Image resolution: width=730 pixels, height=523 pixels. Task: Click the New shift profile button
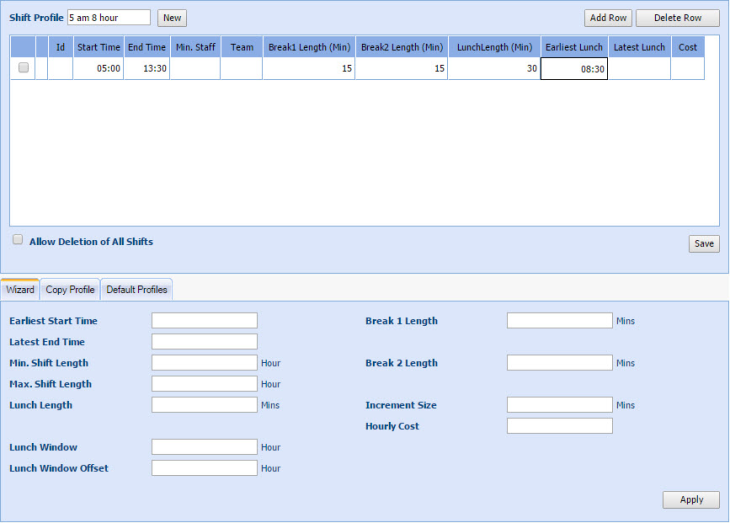point(172,18)
